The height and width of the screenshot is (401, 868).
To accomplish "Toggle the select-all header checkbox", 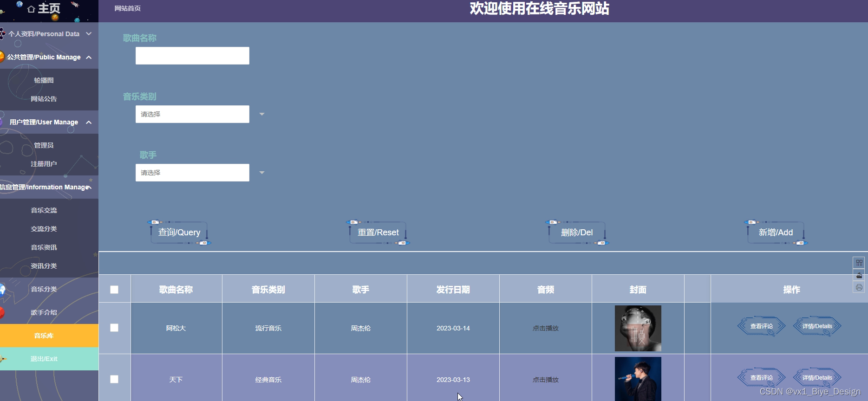I will (x=114, y=290).
